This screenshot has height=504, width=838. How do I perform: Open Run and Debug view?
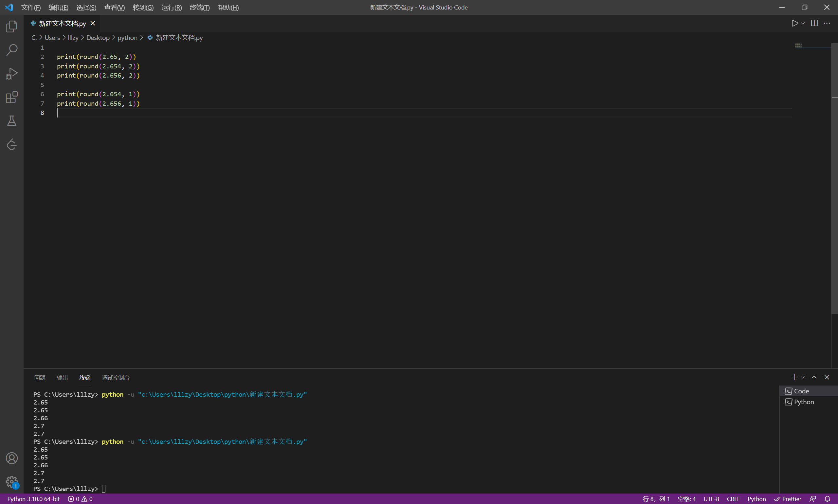(11, 74)
